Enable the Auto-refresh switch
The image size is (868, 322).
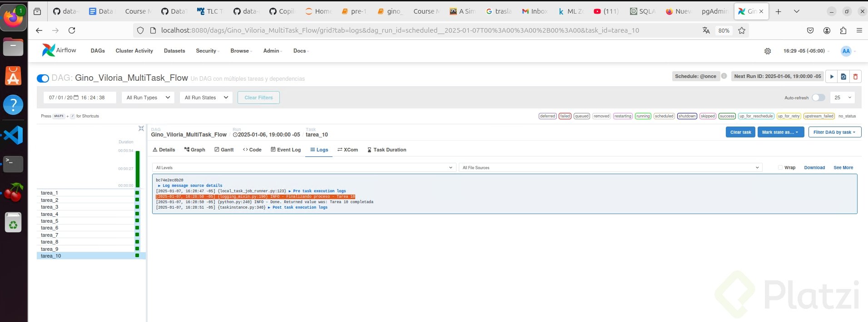point(818,98)
